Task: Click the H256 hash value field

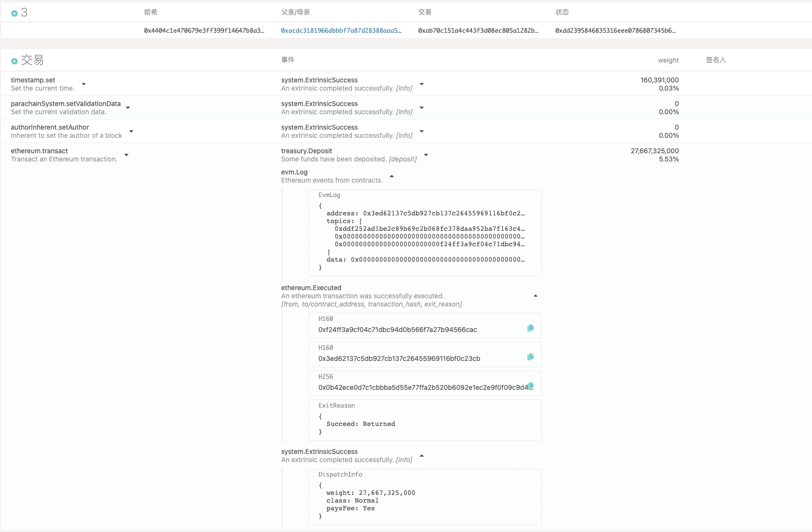Action: pos(425,383)
